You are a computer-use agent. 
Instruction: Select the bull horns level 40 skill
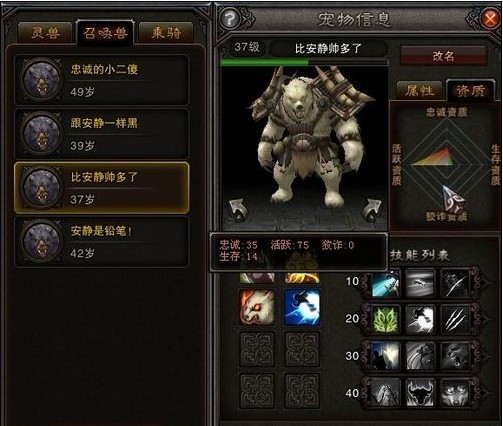coord(420,393)
